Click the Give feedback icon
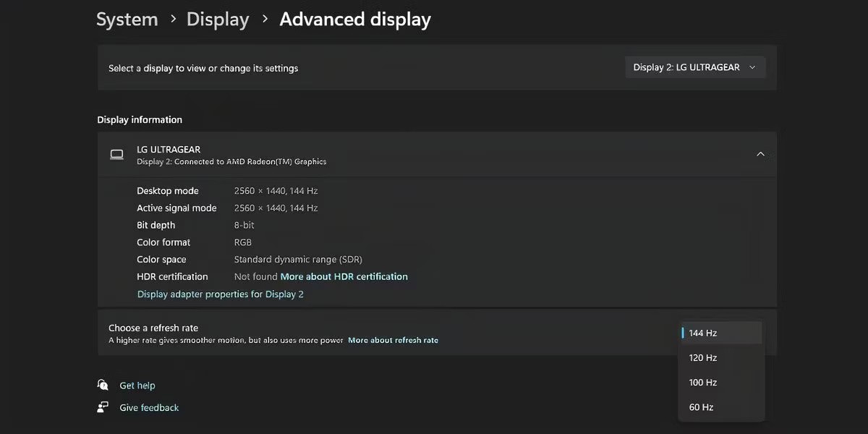Viewport: 868px width, 434px height. [103, 407]
